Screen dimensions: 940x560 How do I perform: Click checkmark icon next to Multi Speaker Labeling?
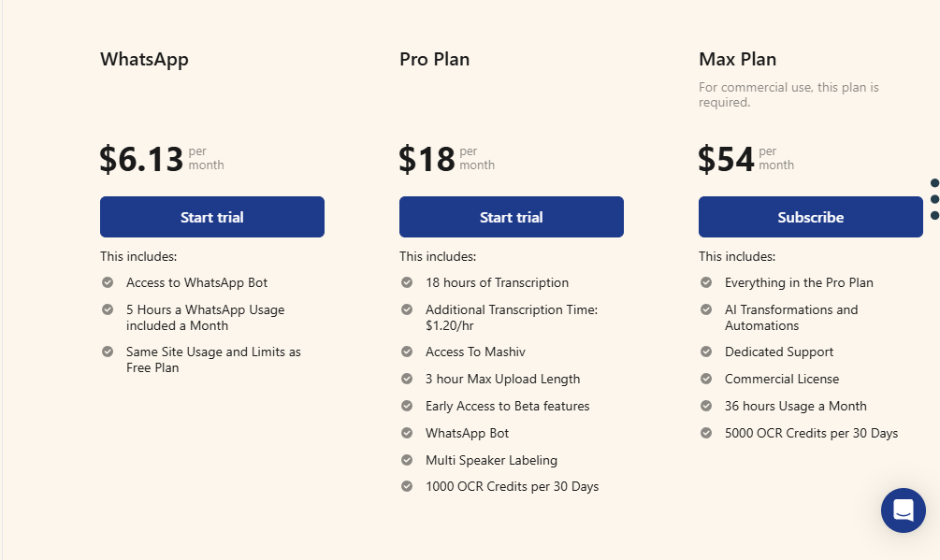[407, 460]
